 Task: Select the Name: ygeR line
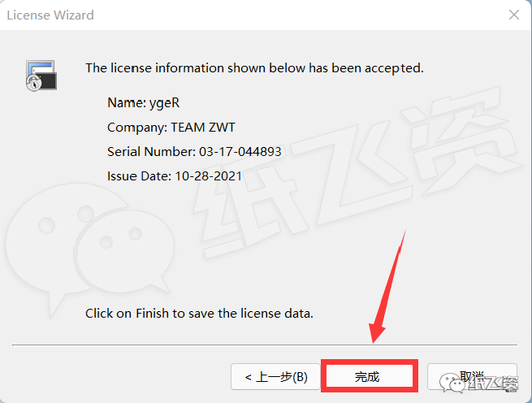tap(143, 102)
